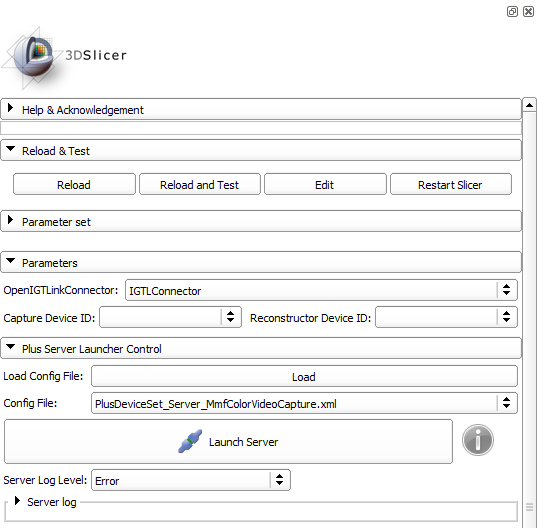Click the Launch Server button
The width and height of the screenshot is (537, 528).
tap(228, 442)
